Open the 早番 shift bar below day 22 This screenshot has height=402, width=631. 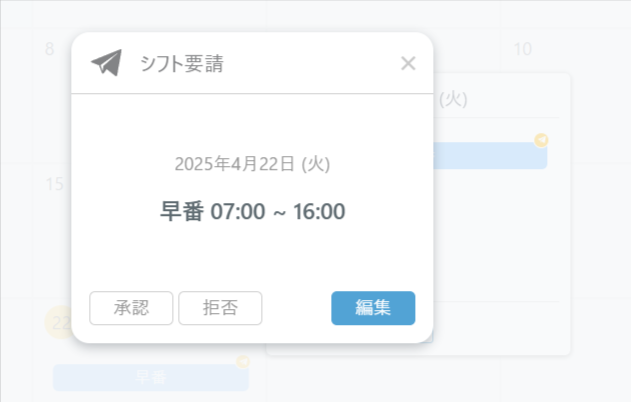point(150,377)
